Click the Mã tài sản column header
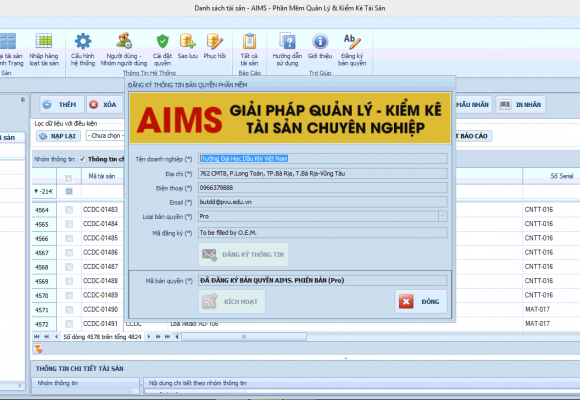Screen dimensions: 580x400 pyautogui.click(x=102, y=176)
